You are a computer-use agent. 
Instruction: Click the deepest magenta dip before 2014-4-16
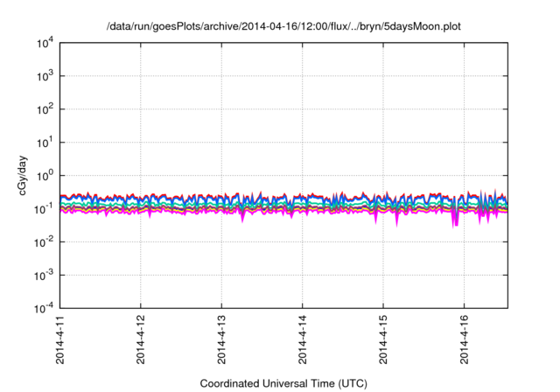pos(453,224)
